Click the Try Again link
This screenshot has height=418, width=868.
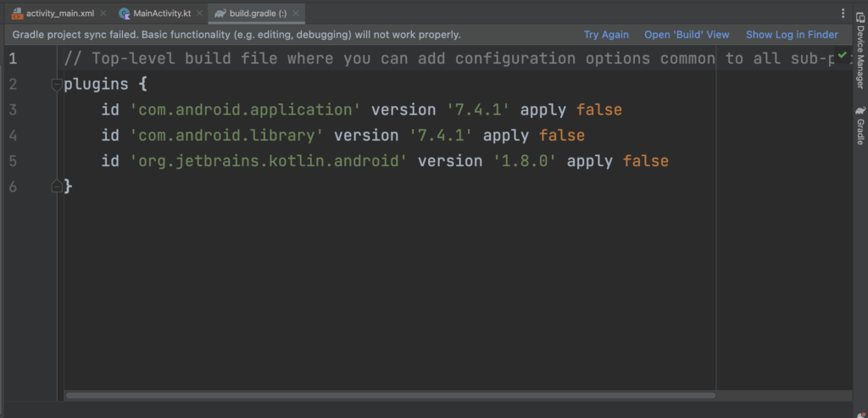tap(606, 35)
